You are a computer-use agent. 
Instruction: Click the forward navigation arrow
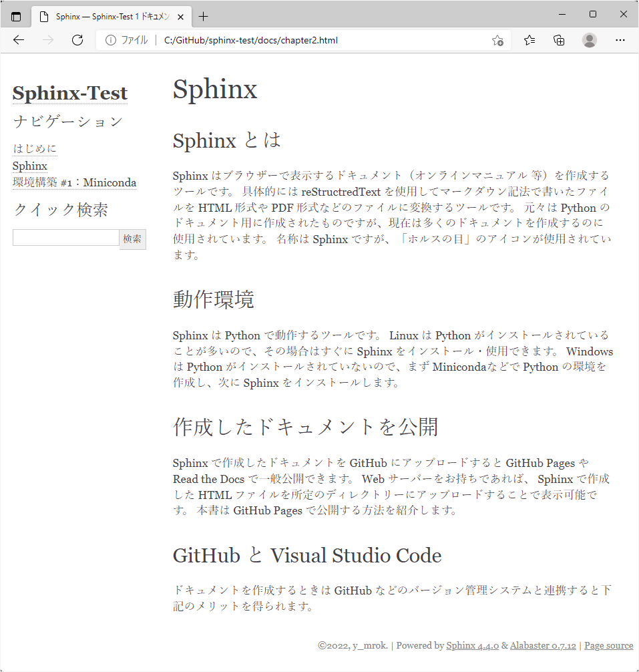[47, 40]
